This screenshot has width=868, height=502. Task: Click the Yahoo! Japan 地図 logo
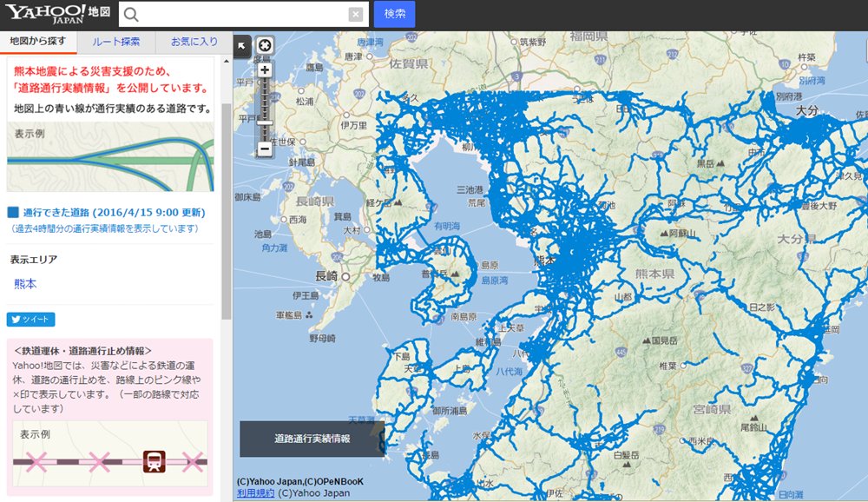57,14
